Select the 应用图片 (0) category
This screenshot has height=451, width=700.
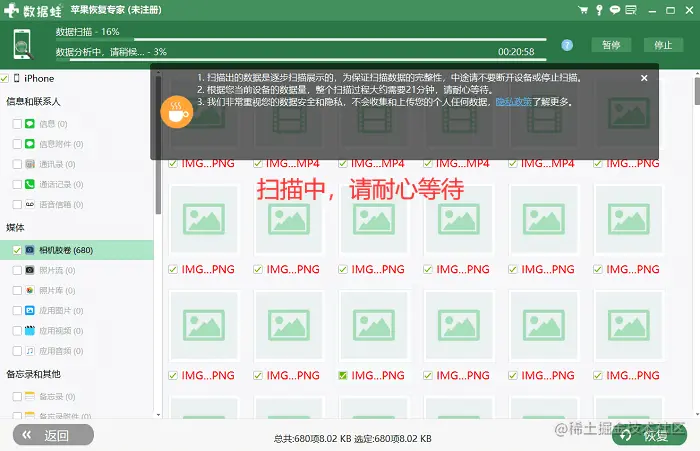[x=77, y=310]
